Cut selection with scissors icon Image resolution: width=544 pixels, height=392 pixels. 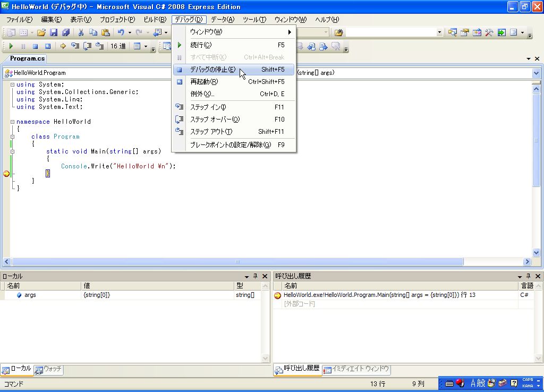tap(81, 32)
